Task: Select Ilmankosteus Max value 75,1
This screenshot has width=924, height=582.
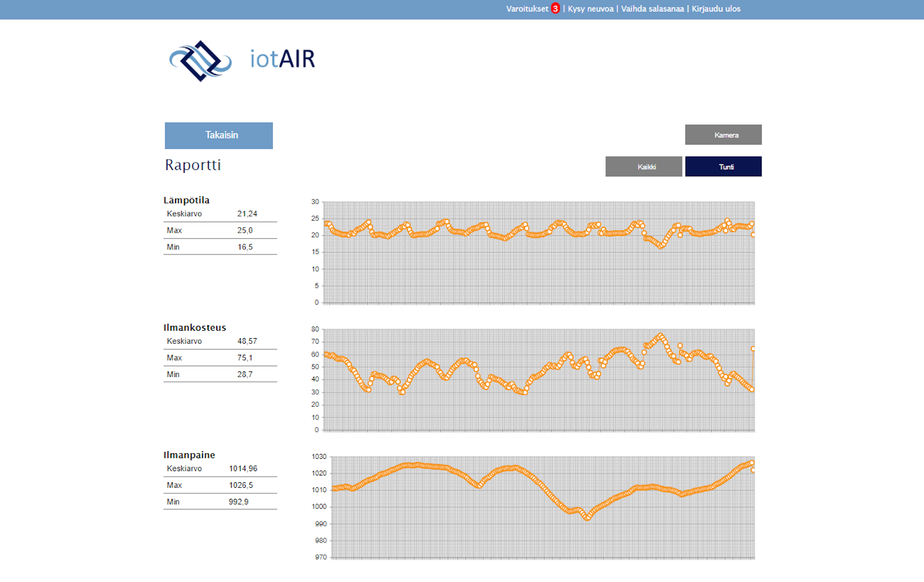Action: click(x=245, y=358)
